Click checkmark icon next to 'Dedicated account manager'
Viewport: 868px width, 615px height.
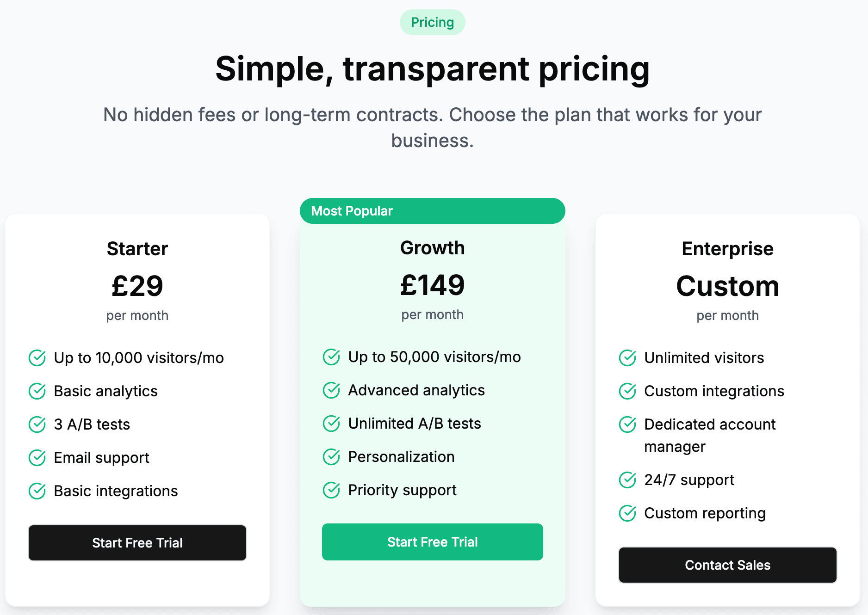(627, 424)
